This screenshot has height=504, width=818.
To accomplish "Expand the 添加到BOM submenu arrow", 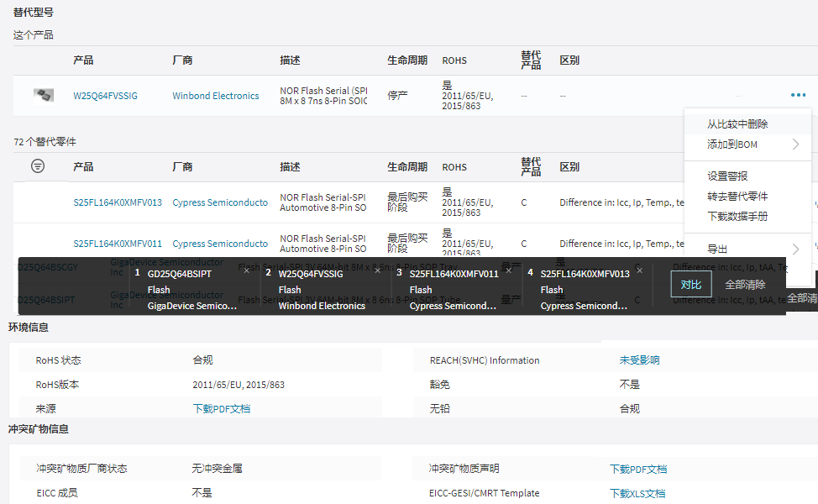I will coord(795,144).
